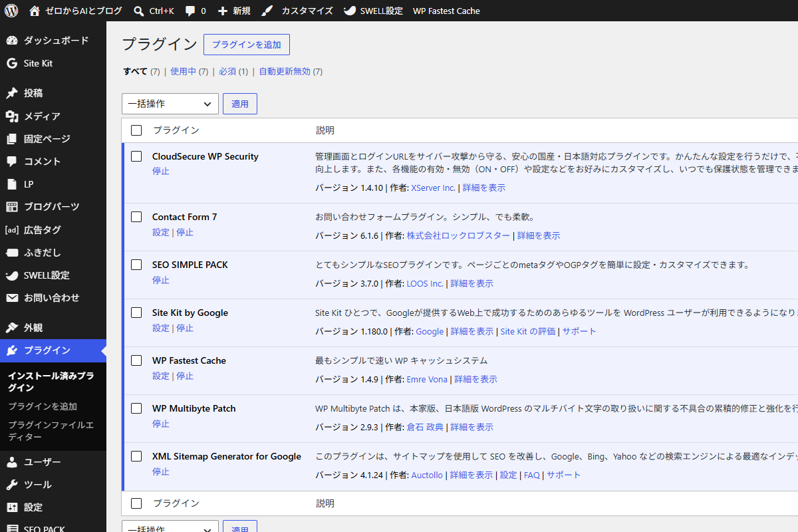Open the XServer Inc. author link
798x532 pixels.
coord(434,188)
